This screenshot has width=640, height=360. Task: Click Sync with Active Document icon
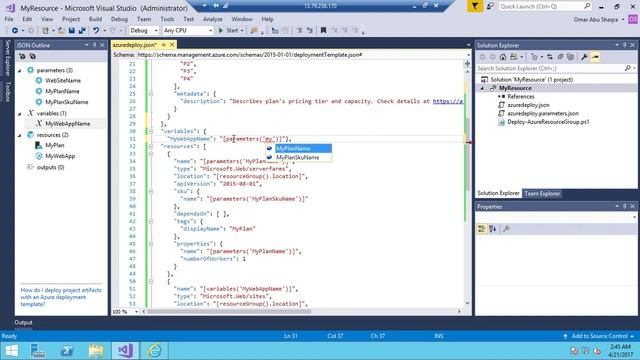pyautogui.click(x=550, y=57)
